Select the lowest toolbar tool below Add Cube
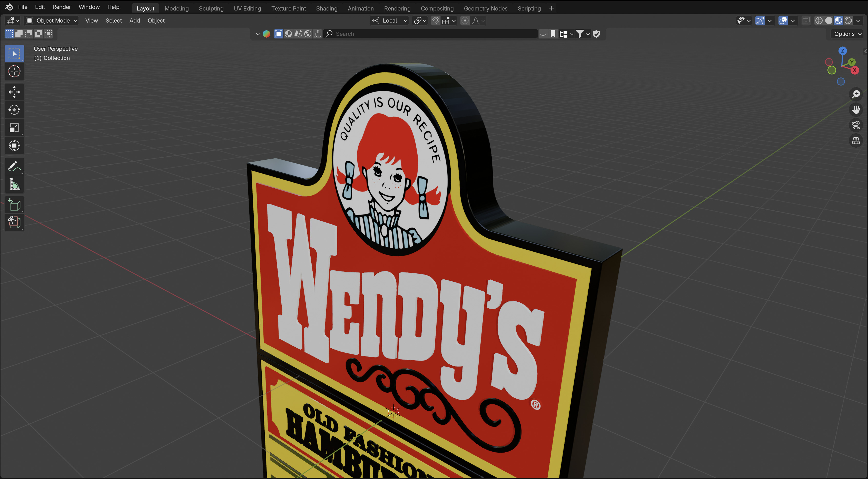This screenshot has height=479, width=868. coord(14,222)
